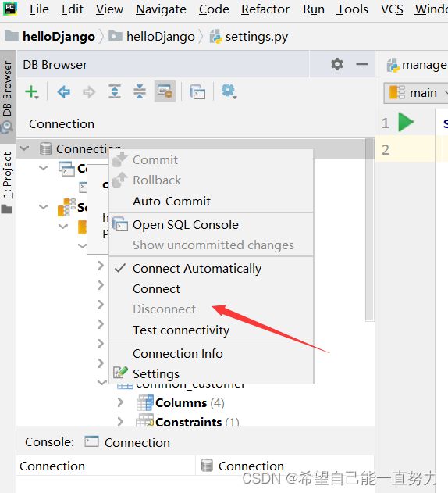Click the Collapse All tree icon
Viewport: 448px width, 493px height.
140,92
